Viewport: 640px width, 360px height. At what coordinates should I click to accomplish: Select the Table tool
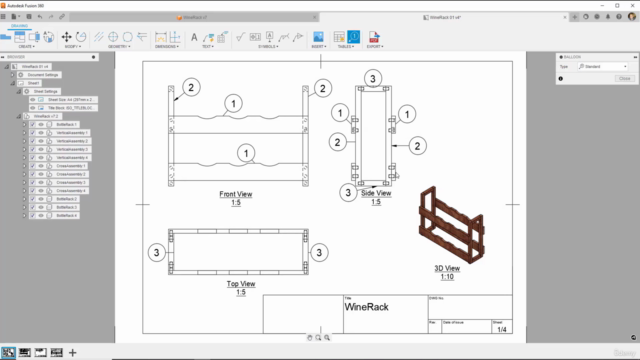339,37
